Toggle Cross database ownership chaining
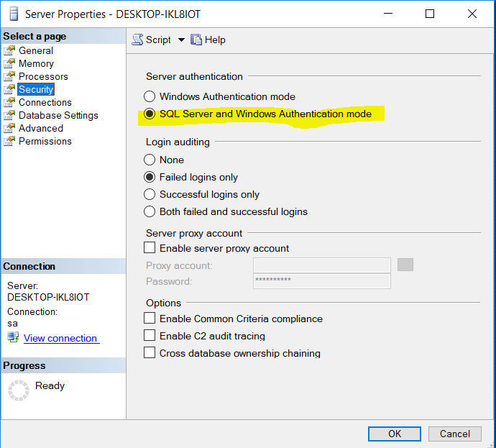The image size is (496, 448). (x=150, y=352)
